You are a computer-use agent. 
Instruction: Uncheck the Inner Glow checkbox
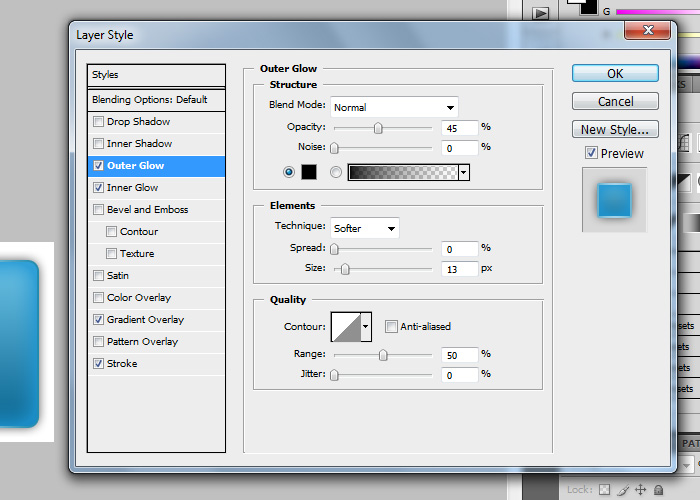(98, 188)
